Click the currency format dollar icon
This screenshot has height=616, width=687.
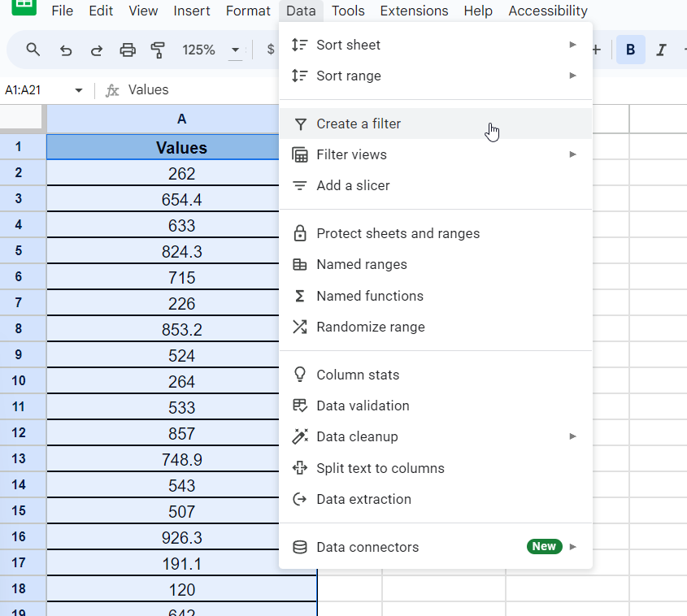[270, 50]
